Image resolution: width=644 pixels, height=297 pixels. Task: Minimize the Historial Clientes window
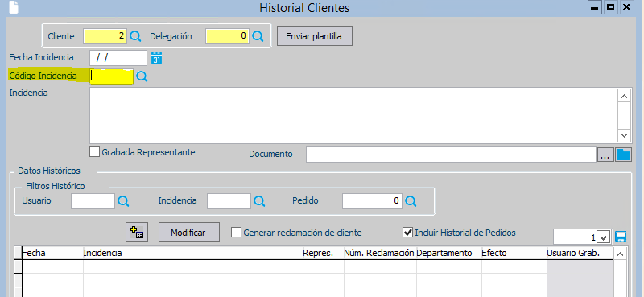pyautogui.click(x=594, y=7)
